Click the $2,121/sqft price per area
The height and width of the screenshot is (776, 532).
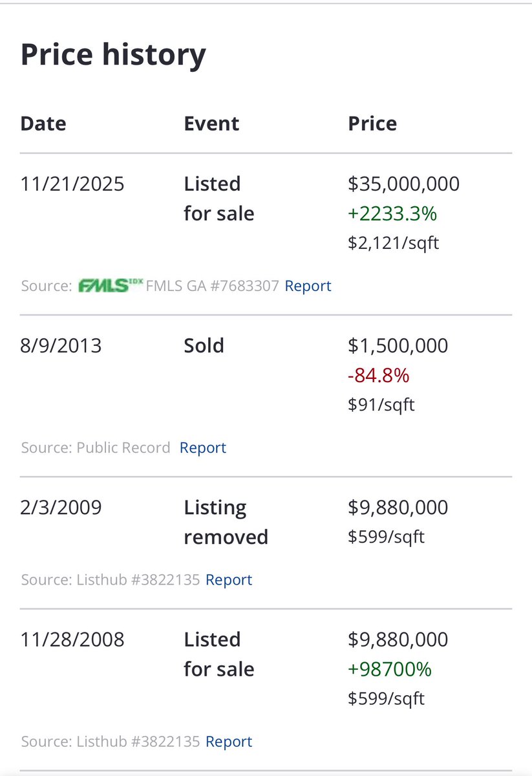click(394, 243)
